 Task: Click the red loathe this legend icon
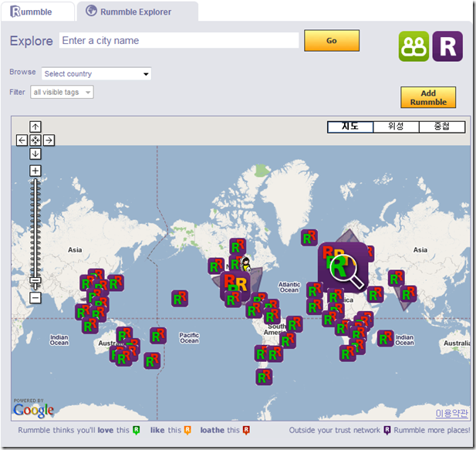[x=246, y=430]
